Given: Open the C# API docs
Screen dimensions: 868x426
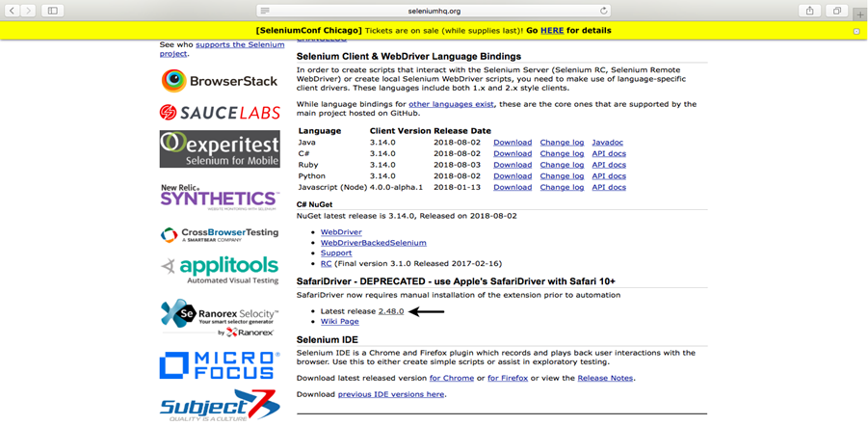Looking at the screenshot, I should click(609, 153).
